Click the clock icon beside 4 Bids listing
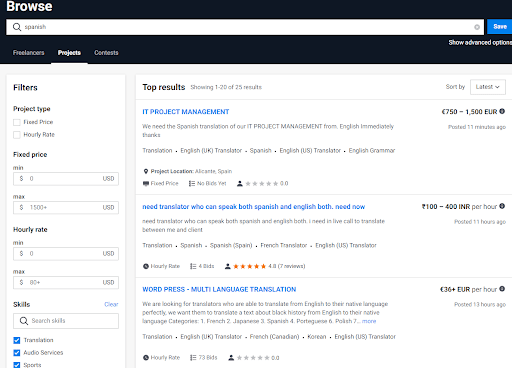Viewport: 512px width, 368px height. [146, 266]
